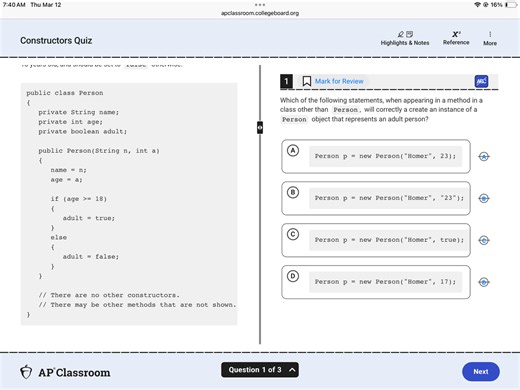Viewport: 520px width, 390px height.
Task: Click the Mark for Review link
Action: 339,81
